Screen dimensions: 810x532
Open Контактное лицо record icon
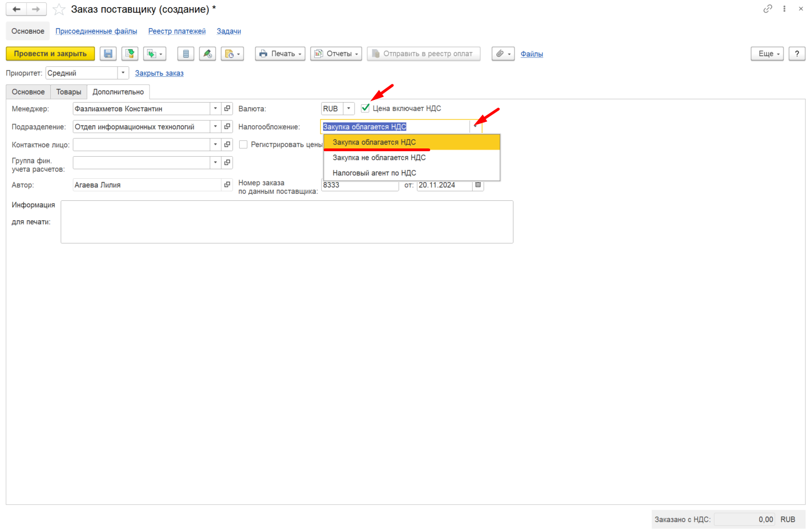(x=227, y=145)
